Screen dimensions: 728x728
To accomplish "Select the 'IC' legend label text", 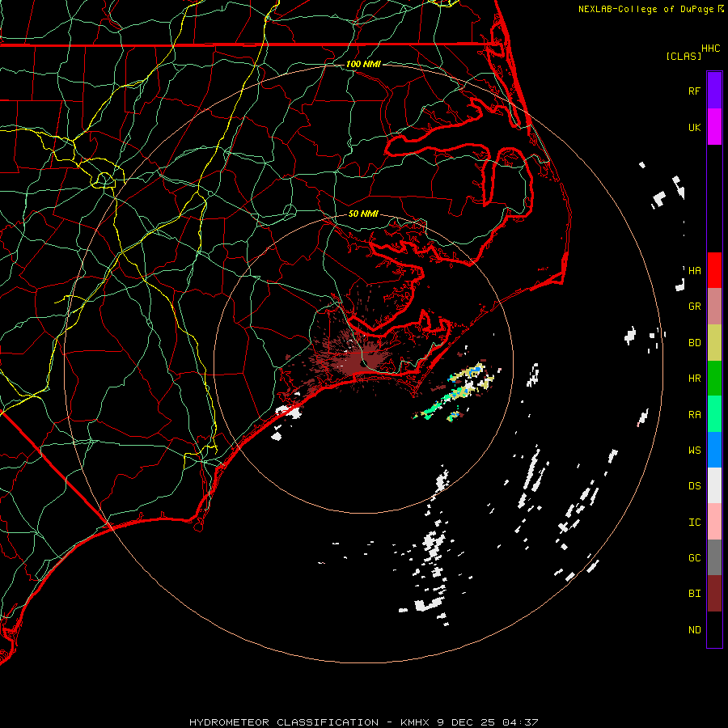I will 694,523.
